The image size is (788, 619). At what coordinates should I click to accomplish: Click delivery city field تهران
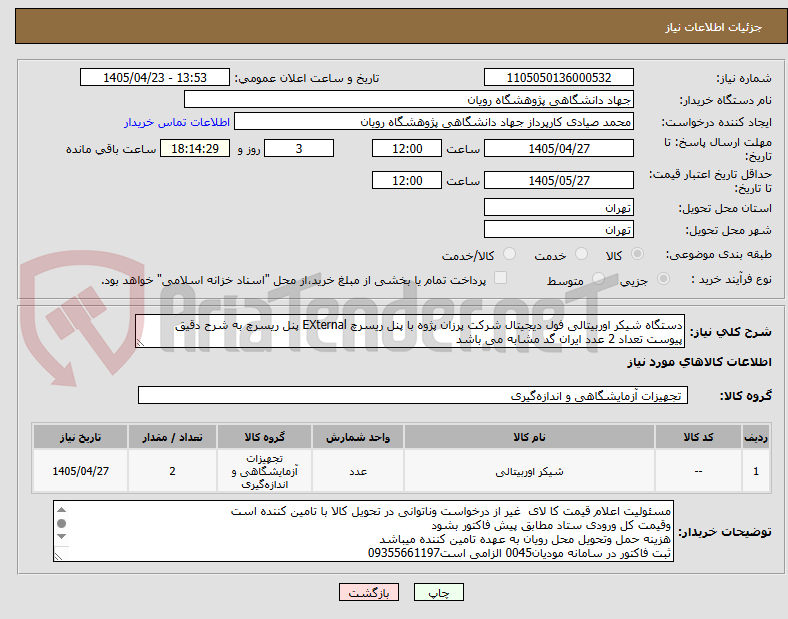point(558,230)
